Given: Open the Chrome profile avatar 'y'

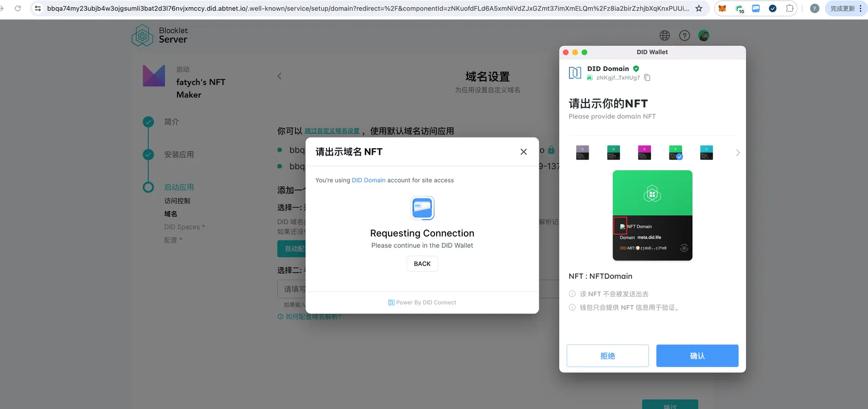Looking at the screenshot, I should click(x=814, y=9).
